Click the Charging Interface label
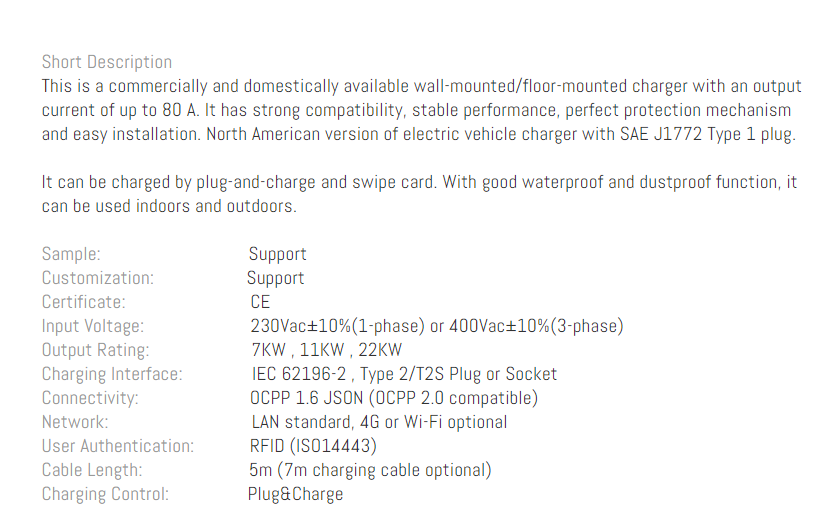This screenshot has width=822, height=523. (112, 375)
